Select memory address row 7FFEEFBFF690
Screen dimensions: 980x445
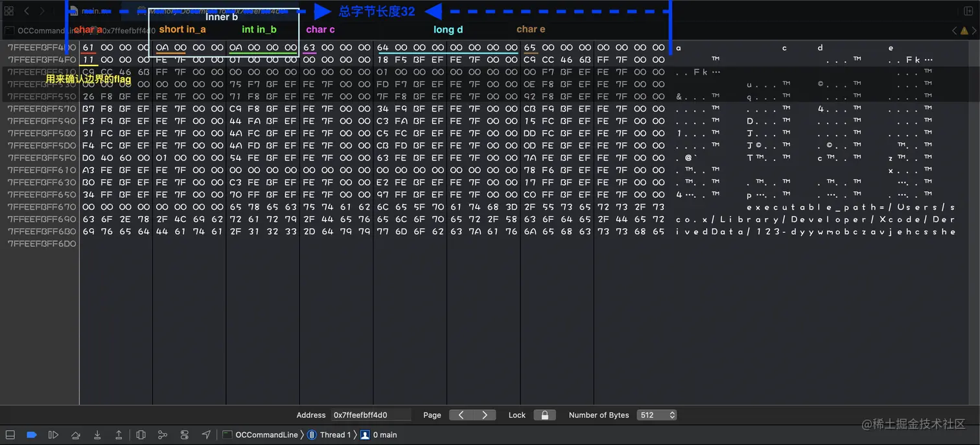41,219
